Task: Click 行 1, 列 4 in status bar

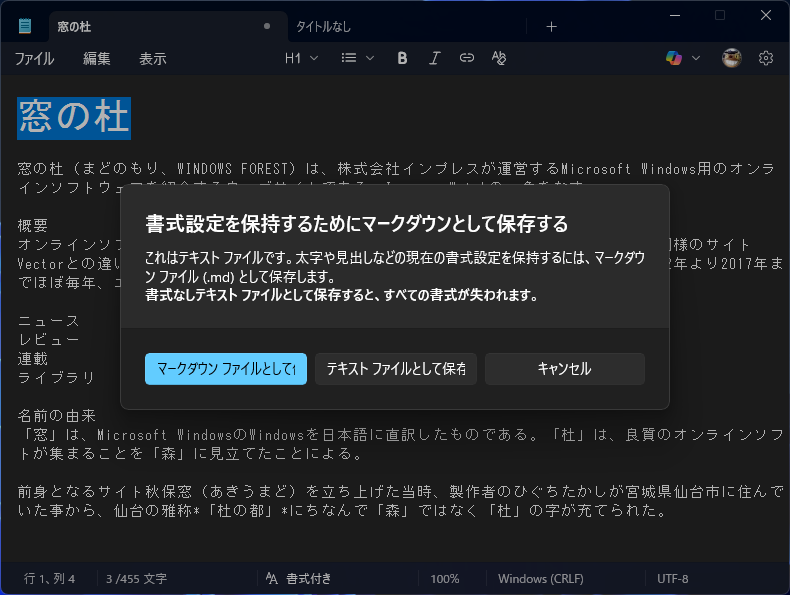Action: pyautogui.click(x=49, y=578)
